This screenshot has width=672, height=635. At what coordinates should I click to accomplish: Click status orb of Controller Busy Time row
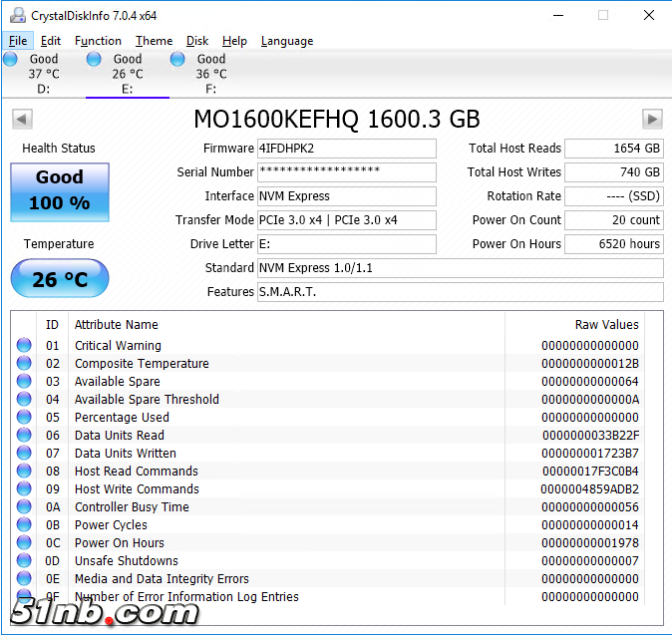[24, 506]
